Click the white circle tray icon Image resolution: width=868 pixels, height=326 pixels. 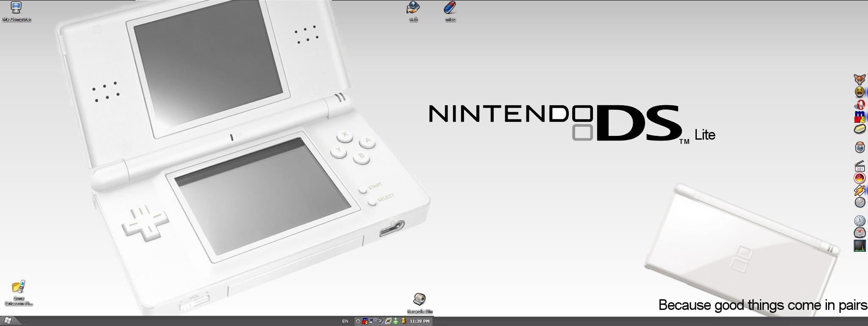(358, 321)
